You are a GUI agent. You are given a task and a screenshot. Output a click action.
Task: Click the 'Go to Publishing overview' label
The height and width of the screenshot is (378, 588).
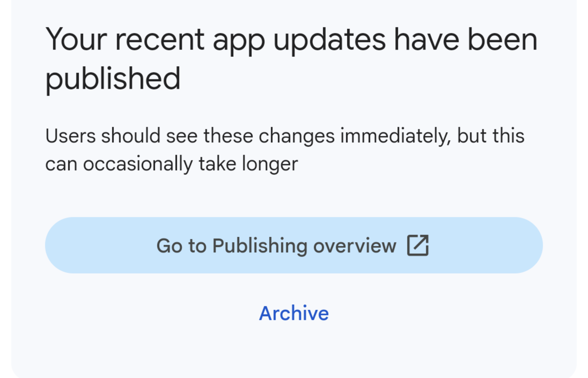(276, 246)
